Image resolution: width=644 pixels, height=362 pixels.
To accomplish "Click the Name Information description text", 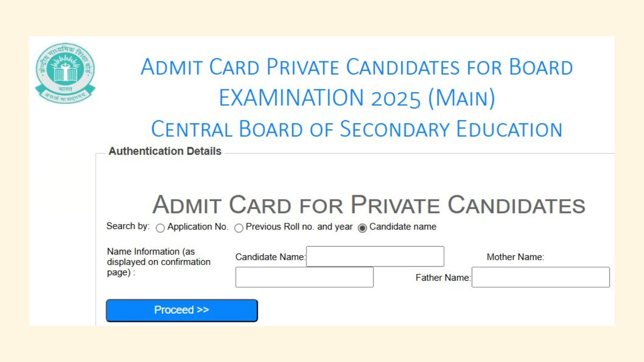I will (158, 262).
